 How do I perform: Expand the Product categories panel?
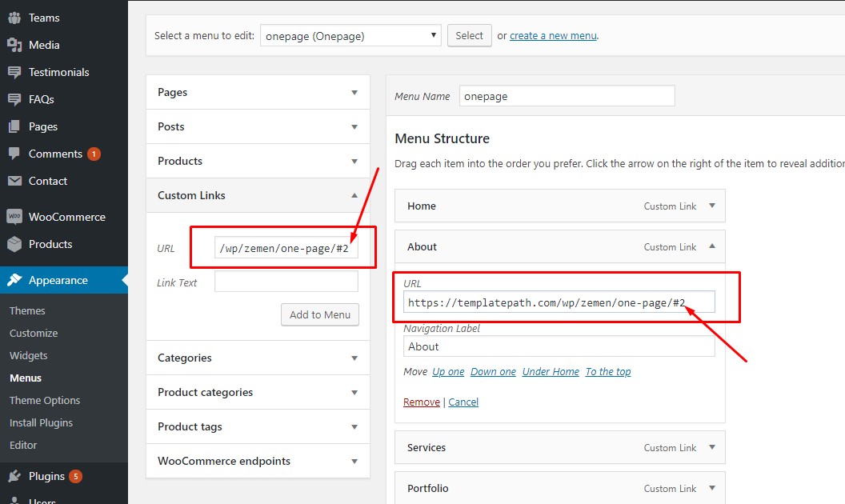[x=354, y=392]
